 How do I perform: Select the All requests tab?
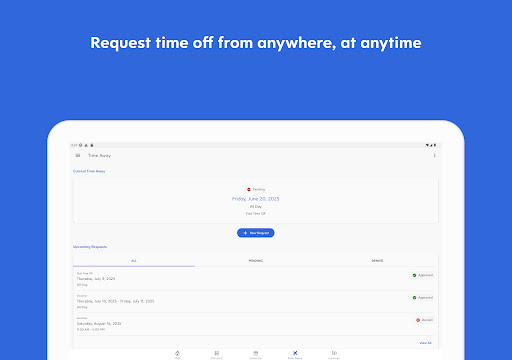click(134, 261)
